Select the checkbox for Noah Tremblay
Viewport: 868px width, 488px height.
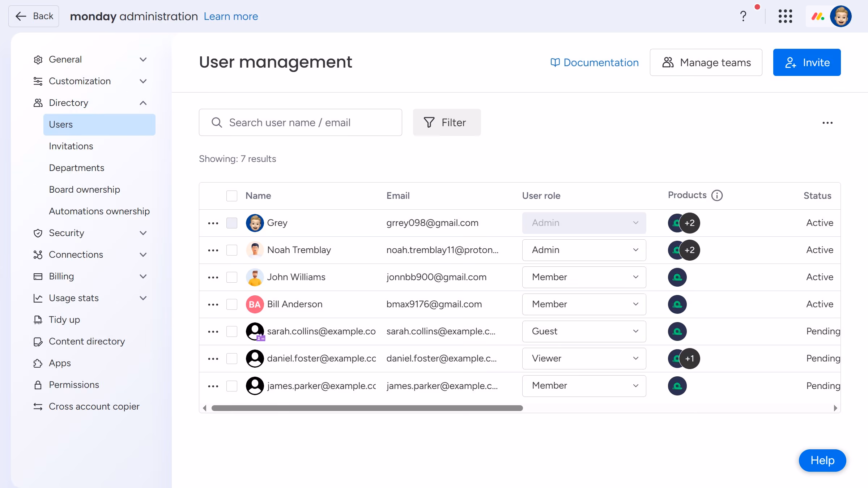(x=232, y=250)
